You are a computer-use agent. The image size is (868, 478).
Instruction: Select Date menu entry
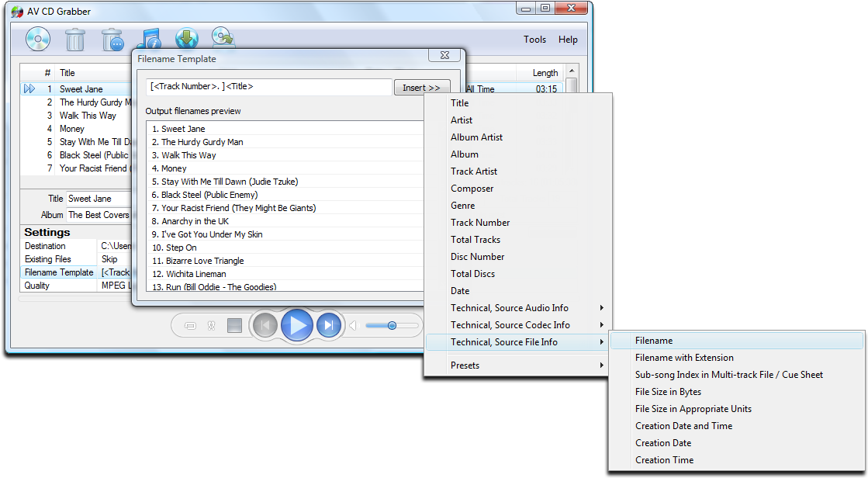click(460, 291)
